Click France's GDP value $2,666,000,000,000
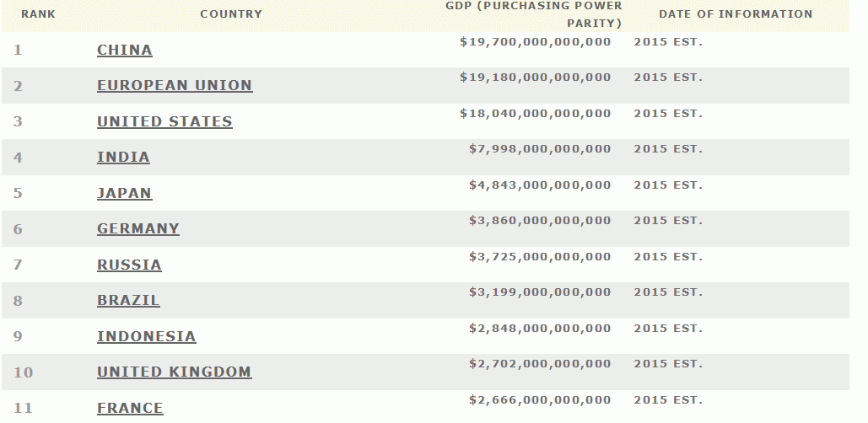Screen dimensions: 868x423 [540, 399]
